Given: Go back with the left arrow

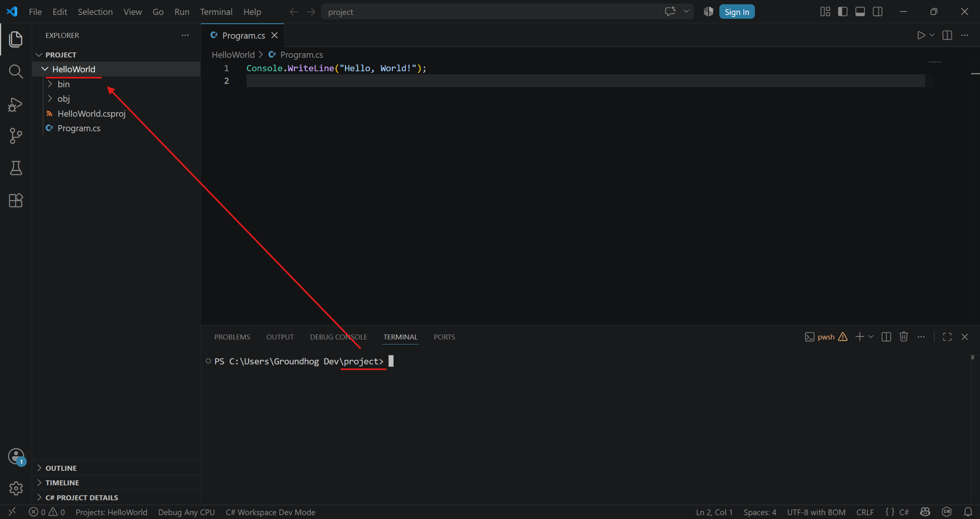Looking at the screenshot, I should [294, 12].
